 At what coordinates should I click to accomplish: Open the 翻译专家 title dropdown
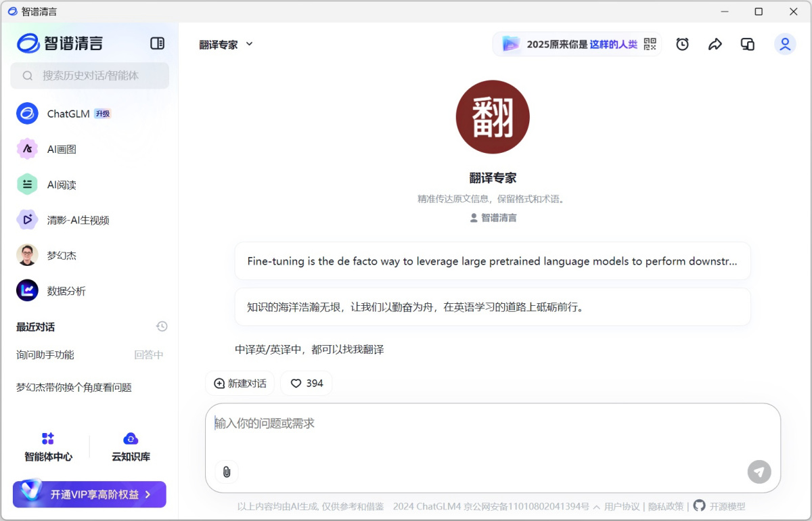pyautogui.click(x=226, y=44)
